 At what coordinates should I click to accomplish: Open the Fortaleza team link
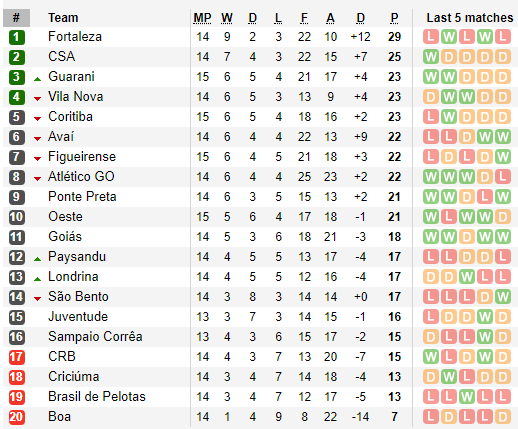75,37
